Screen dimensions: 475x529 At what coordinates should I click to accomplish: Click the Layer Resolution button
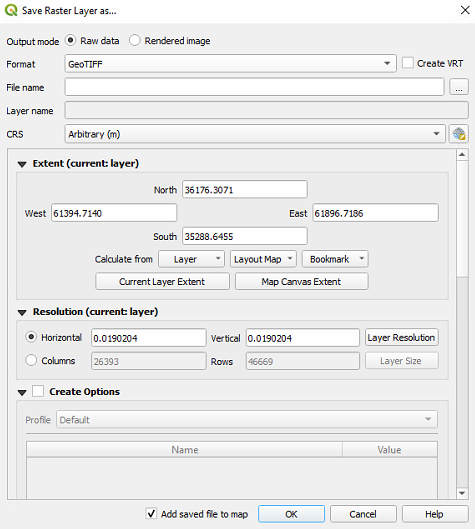tap(401, 337)
